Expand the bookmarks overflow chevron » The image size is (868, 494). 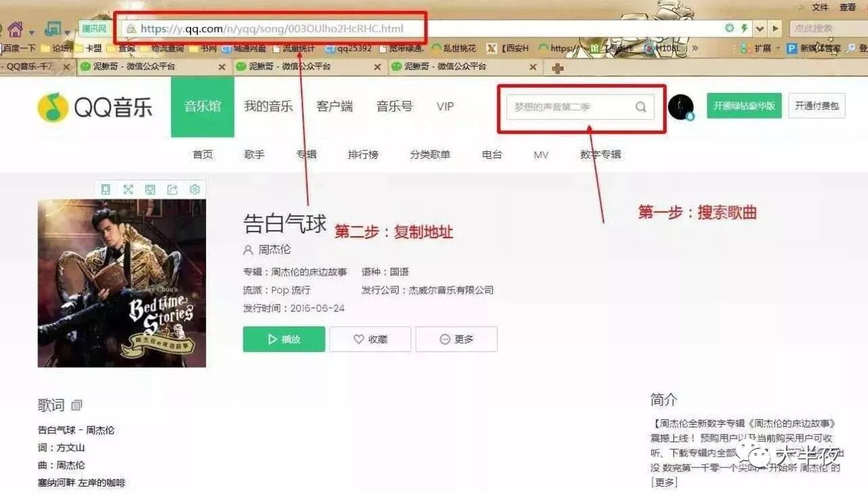pos(694,48)
